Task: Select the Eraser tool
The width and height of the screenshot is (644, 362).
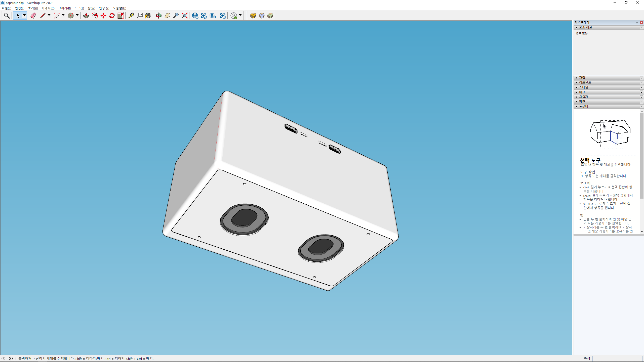Action: [x=33, y=16]
